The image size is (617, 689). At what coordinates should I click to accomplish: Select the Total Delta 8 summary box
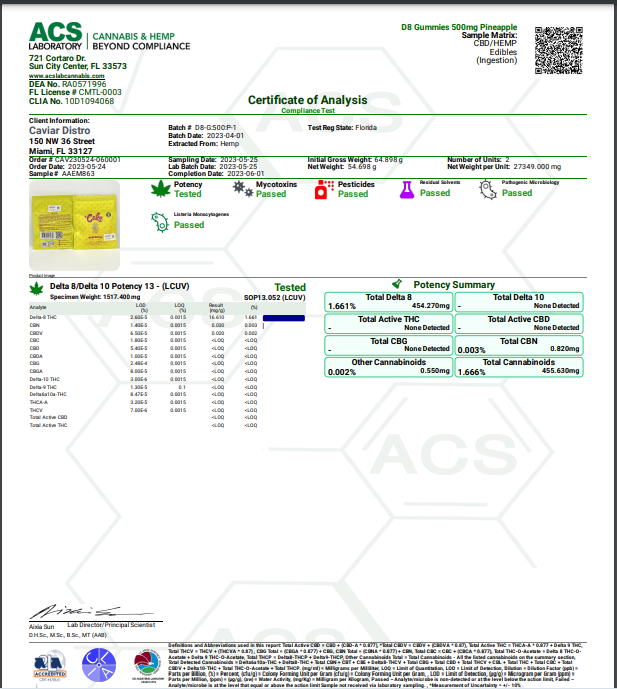388,302
